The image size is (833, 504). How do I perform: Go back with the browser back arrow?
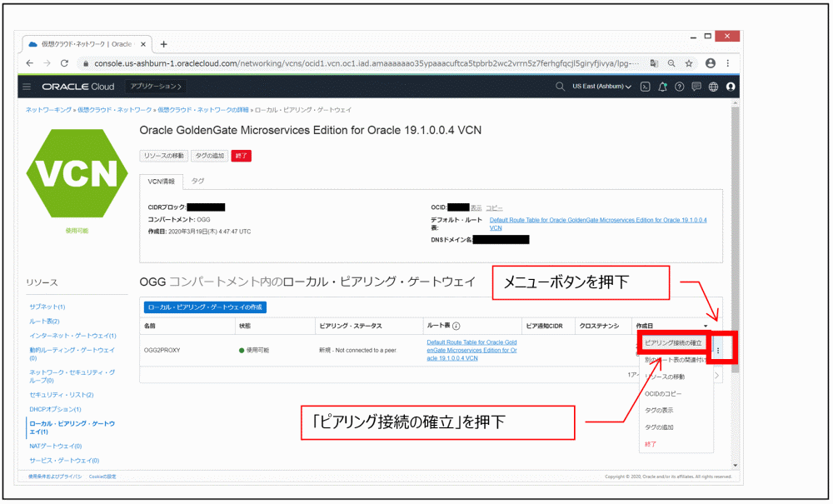[x=30, y=63]
